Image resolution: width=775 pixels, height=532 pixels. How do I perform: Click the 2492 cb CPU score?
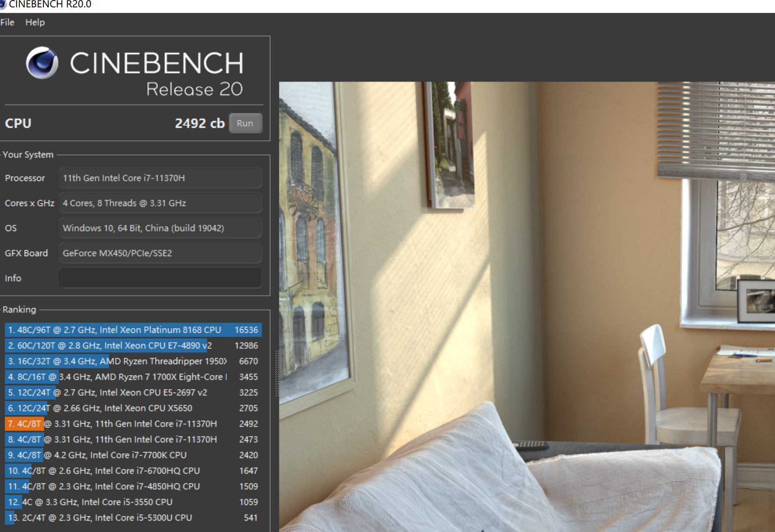tap(200, 123)
